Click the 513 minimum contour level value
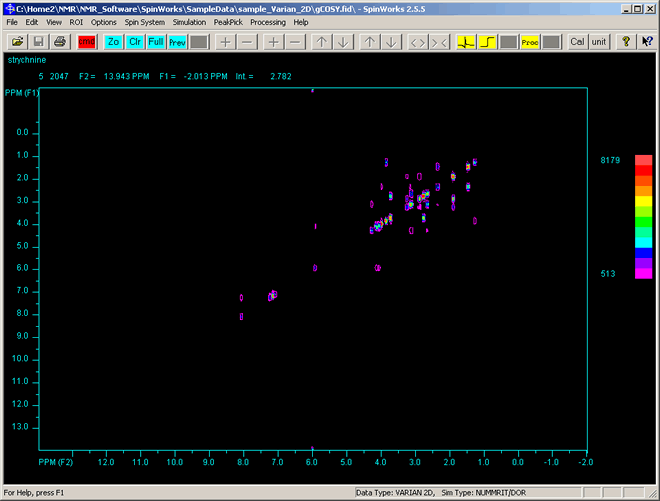The image size is (660, 501). (x=608, y=274)
